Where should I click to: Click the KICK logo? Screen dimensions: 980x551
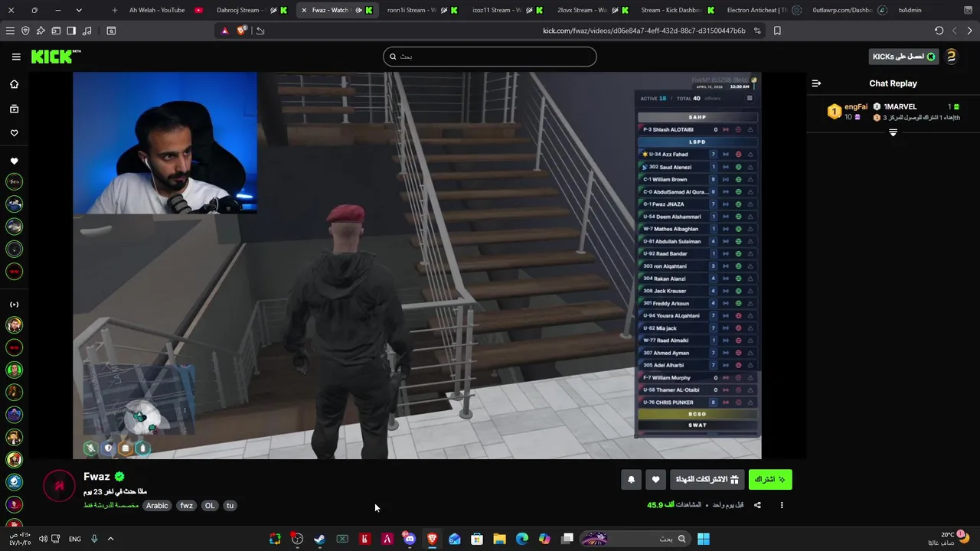click(x=55, y=57)
